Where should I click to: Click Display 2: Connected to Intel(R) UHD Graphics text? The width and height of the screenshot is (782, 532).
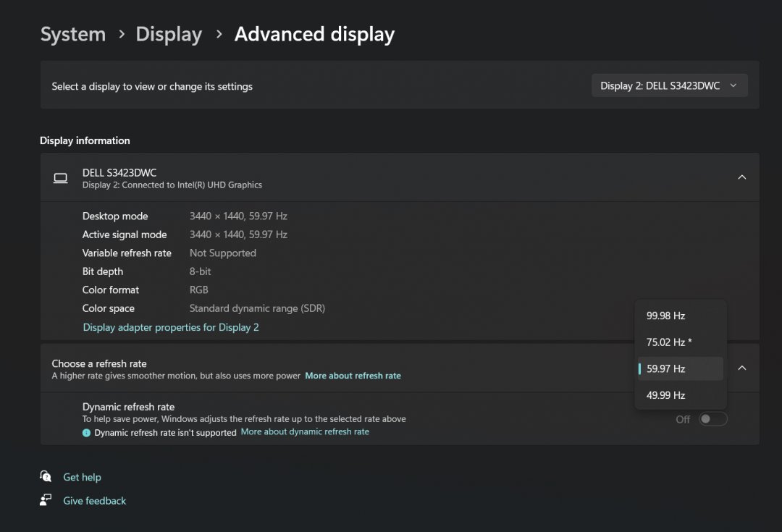[172, 185]
